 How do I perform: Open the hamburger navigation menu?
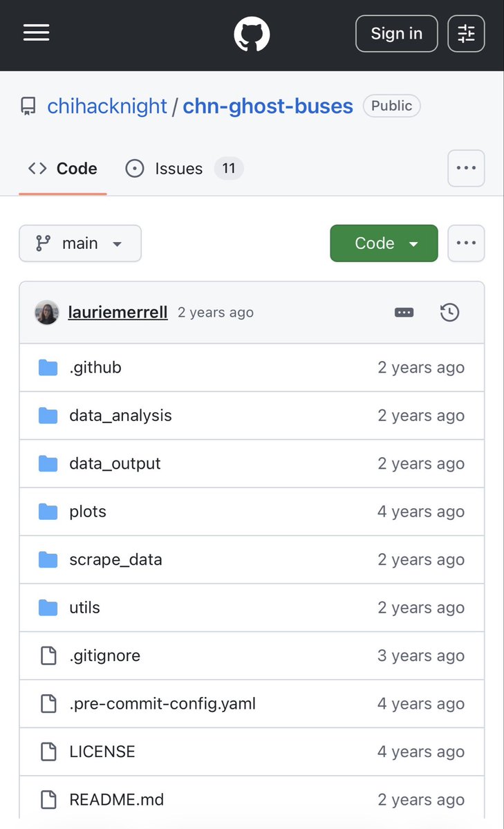pos(36,32)
